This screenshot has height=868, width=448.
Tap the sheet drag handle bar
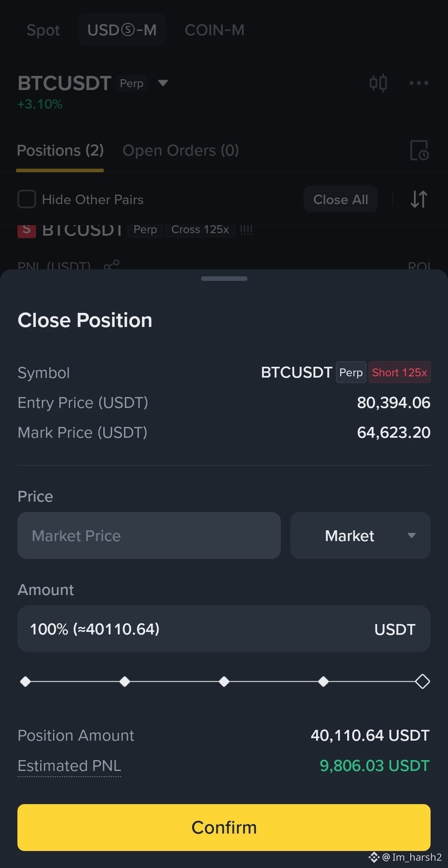pyautogui.click(x=224, y=278)
